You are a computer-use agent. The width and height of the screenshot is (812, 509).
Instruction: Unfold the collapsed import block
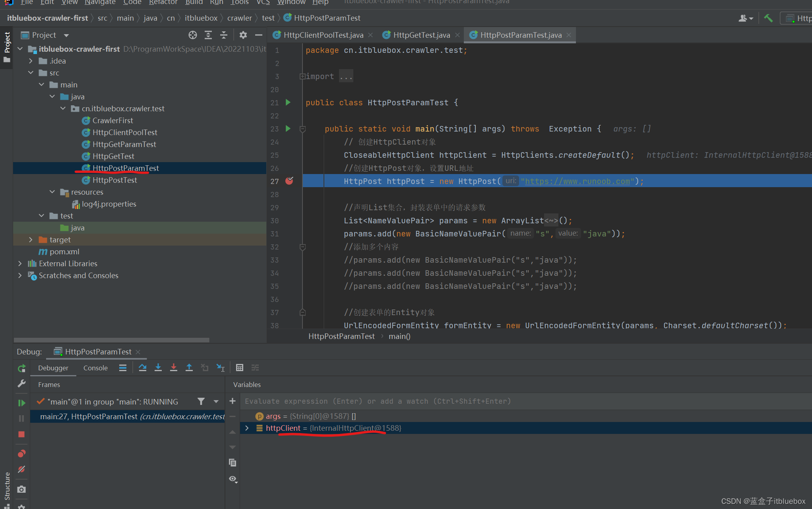(x=302, y=76)
